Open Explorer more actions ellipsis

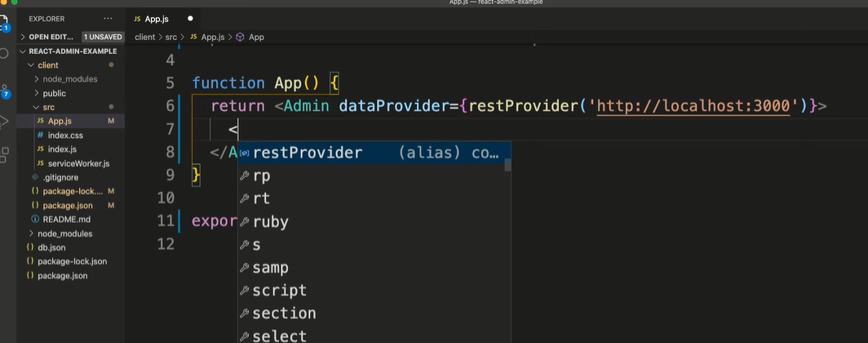(x=108, y=19)
